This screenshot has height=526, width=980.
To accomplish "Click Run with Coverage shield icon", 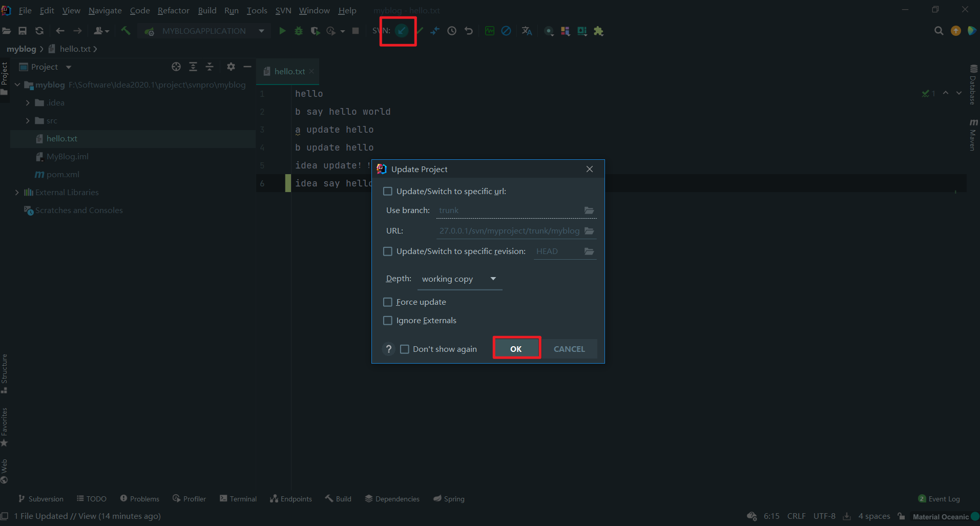I will 315,31.
